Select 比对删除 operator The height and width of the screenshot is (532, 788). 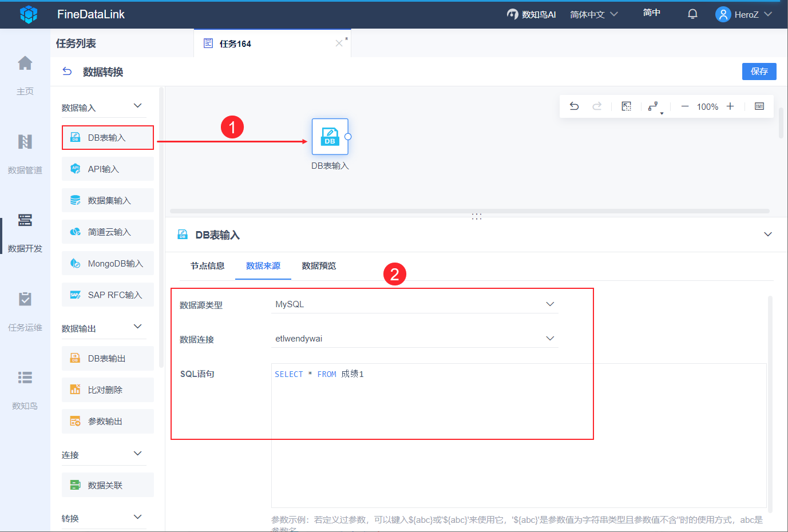pyautogui.click(x=108, y=390)
